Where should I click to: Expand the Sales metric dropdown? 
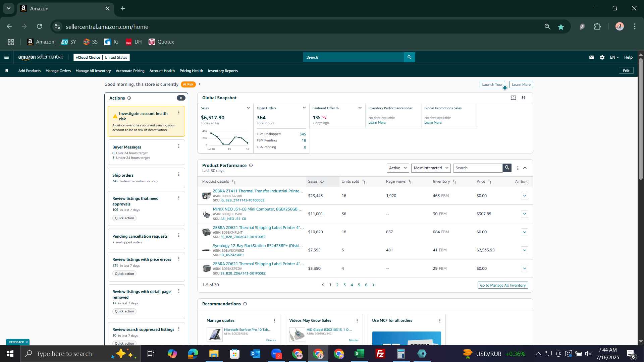click(248, 108)
